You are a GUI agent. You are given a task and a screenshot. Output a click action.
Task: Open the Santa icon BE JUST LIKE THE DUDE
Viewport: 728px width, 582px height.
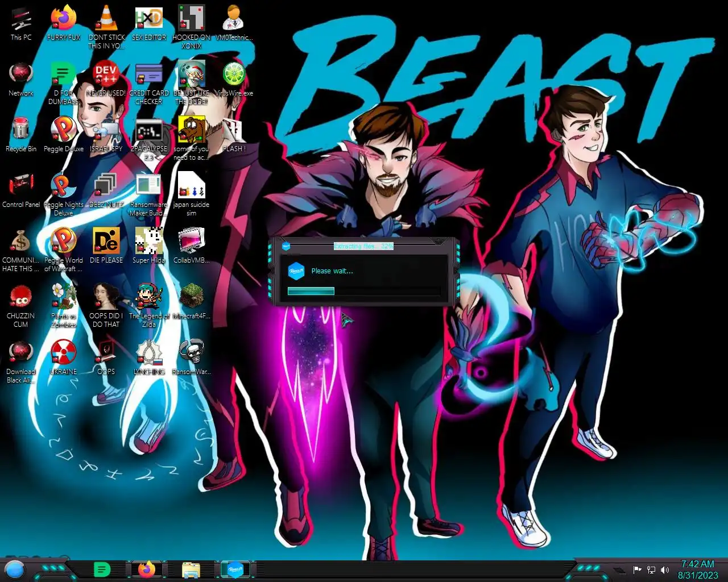click(x=192, y=82)
